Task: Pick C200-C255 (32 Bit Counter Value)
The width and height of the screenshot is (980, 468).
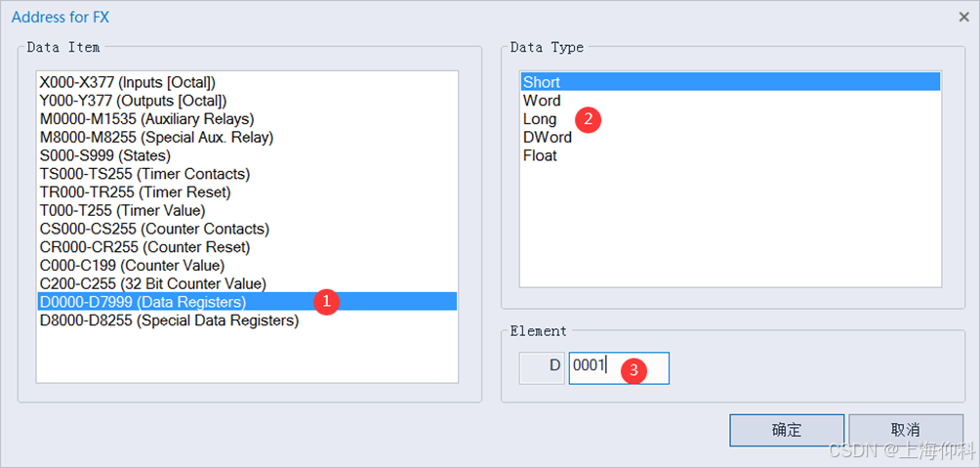Action: [152, 283]
